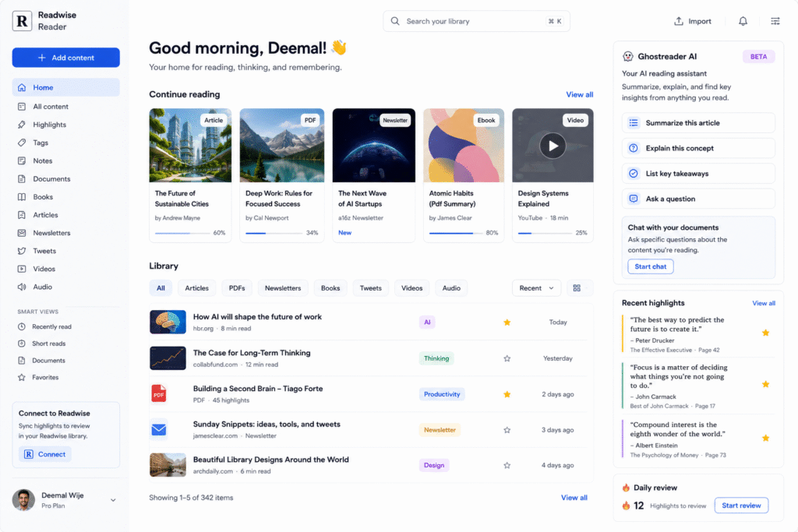Screen dimensions: 798x532
Task: Open View all for Continue reading
Action: [x=580, y=94]
